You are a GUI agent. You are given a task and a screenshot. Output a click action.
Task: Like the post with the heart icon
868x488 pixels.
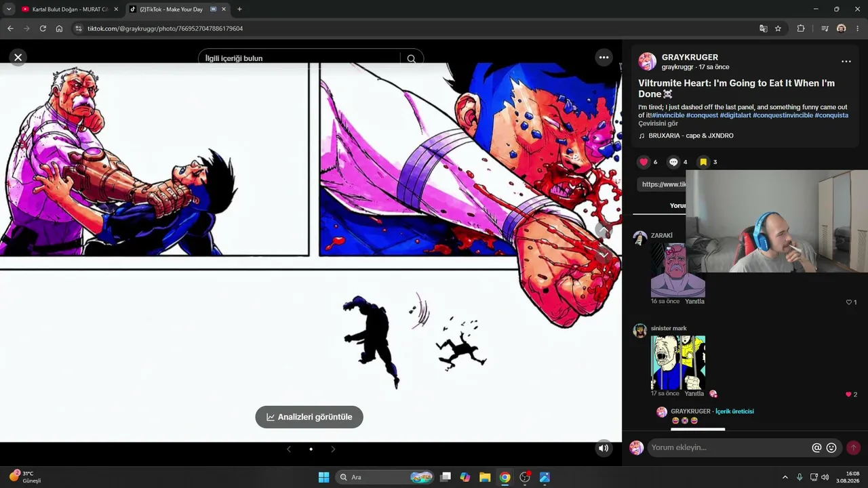(x=644, y=162)
